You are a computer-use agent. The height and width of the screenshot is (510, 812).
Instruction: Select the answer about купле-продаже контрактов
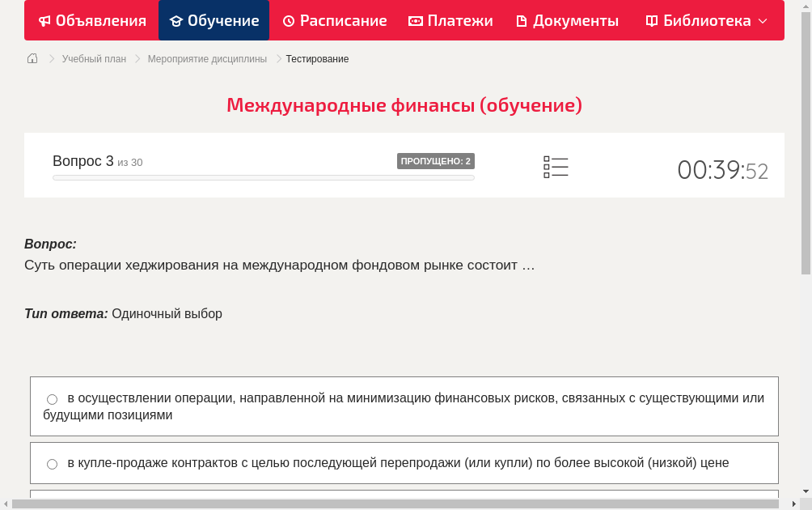click(404, 463)
